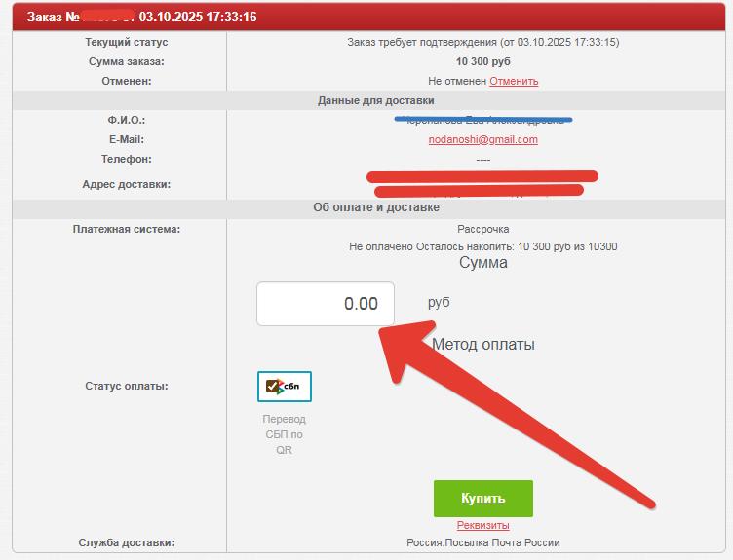Open the Реквизиты link
Image resolution: width=733 pixels, height=560 pixels.
pyautogui.click(x=482, y=526)
